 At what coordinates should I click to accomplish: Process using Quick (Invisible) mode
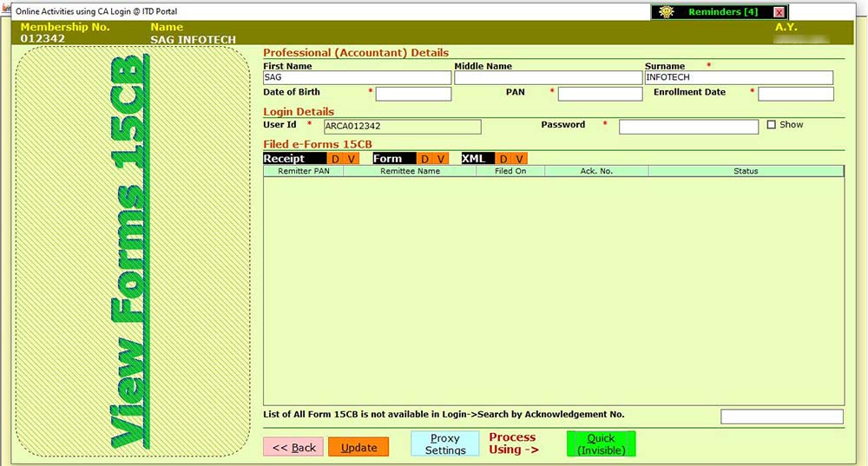(602, 443)
